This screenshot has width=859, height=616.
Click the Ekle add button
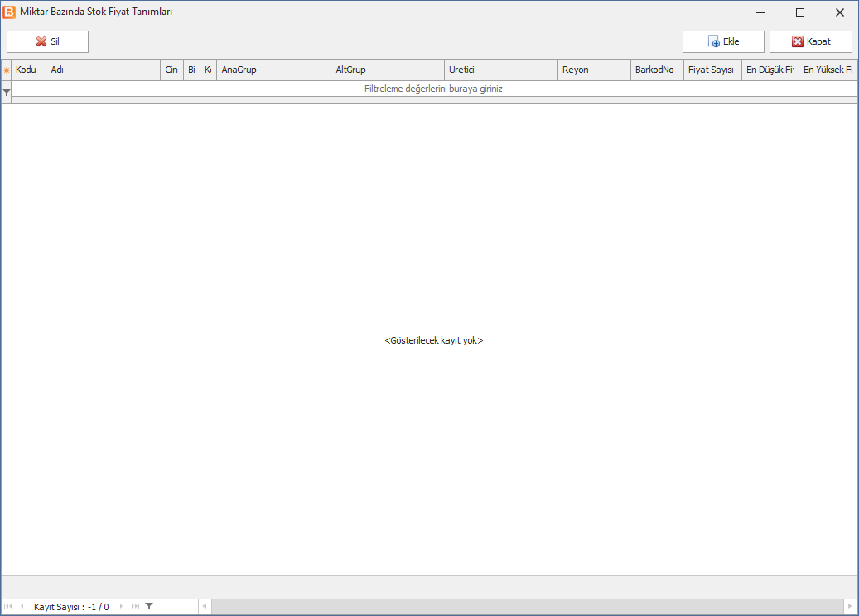point(723,41)
